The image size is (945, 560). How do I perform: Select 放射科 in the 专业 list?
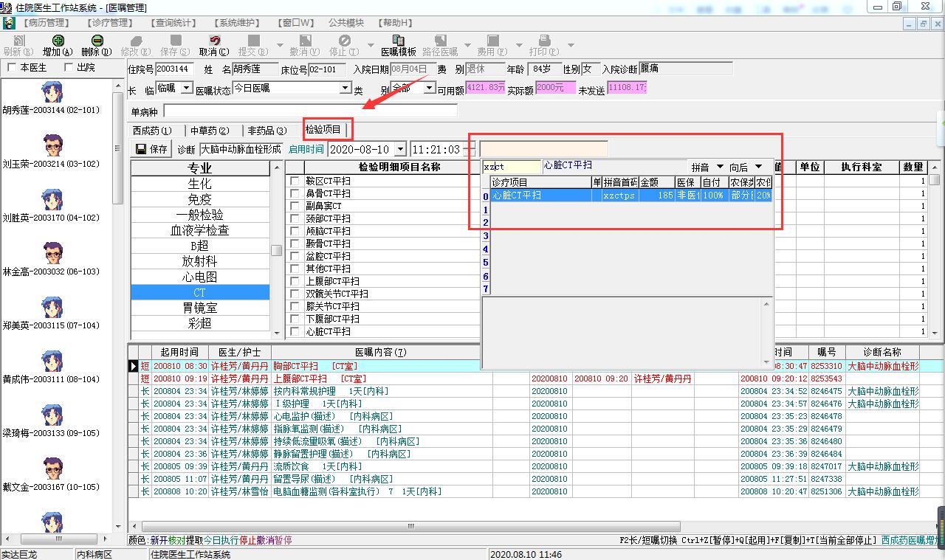coord(199,261)
